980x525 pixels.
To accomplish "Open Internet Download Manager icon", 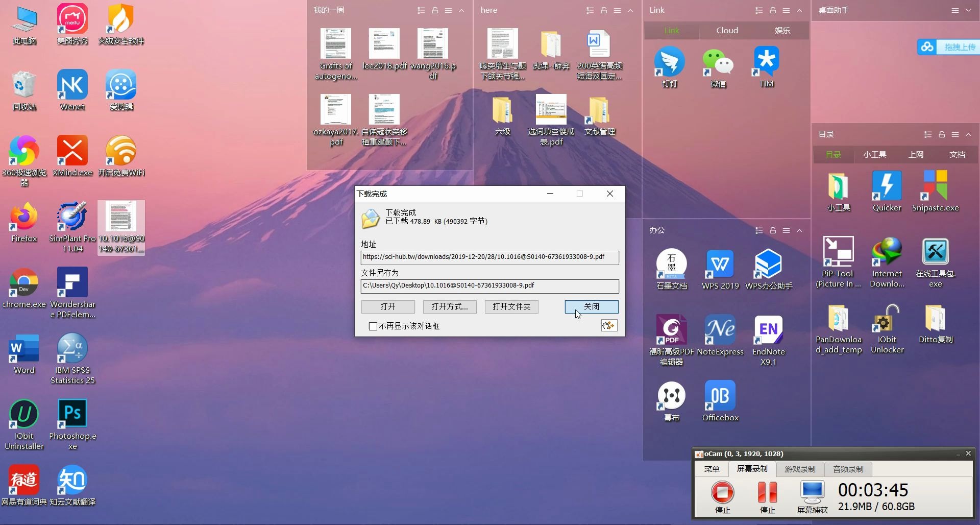I will tap(887, 262).
